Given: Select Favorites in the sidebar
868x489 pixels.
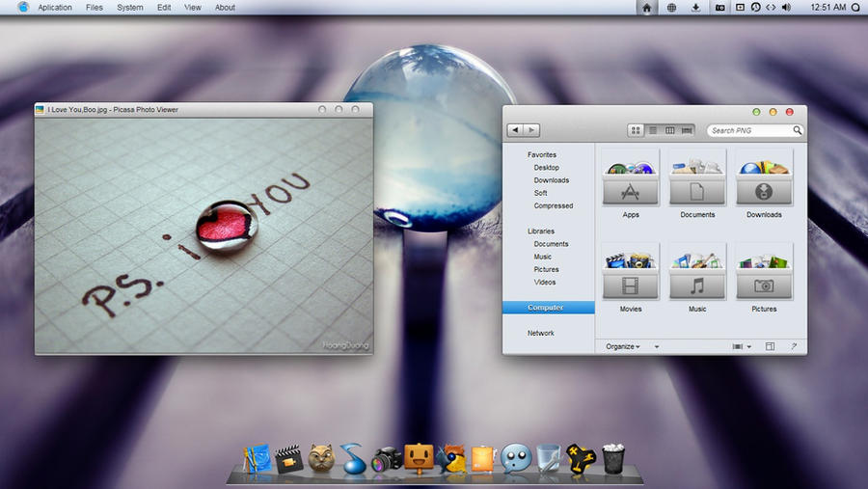Looking at the screenshot, I should point(542,155).
